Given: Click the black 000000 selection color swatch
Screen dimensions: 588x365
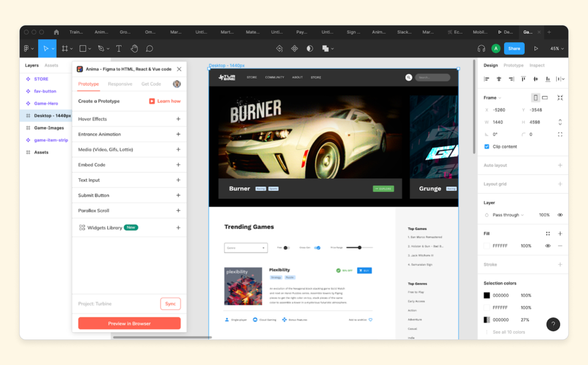Looking at the screenshot, I should pyautogui.click(x=487, y=295).
